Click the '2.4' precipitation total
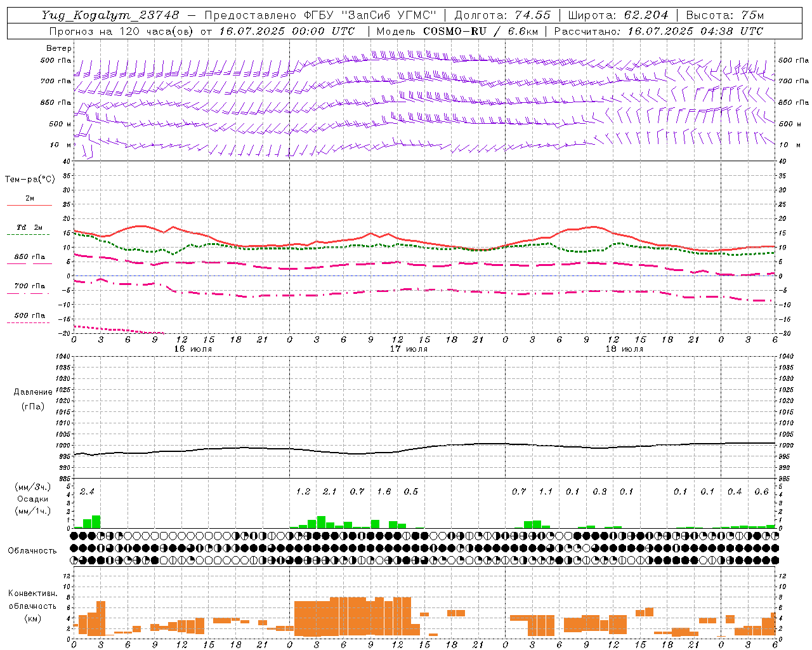Viewport: 812px width, 650px height. pos(87,491)
